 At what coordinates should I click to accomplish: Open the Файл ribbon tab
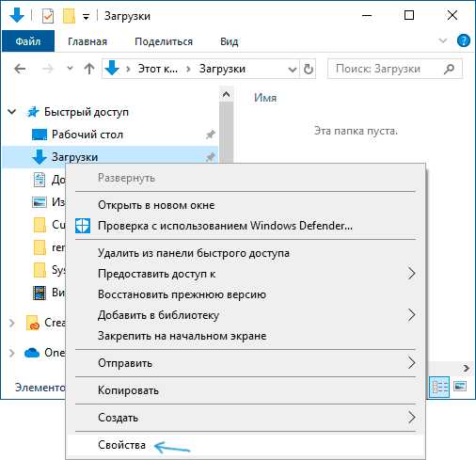point(28,41)
